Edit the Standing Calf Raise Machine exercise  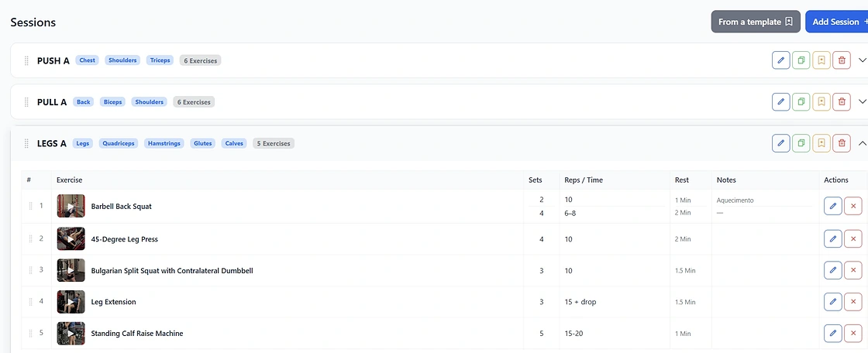point(832,334)
